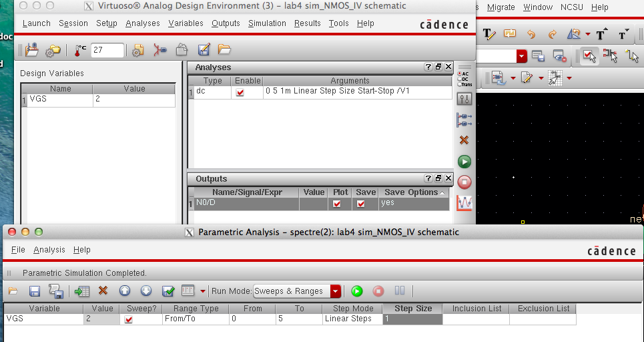The image size is (644, 342).
Task: Click the Save Options column header
Action: [414, 192]
